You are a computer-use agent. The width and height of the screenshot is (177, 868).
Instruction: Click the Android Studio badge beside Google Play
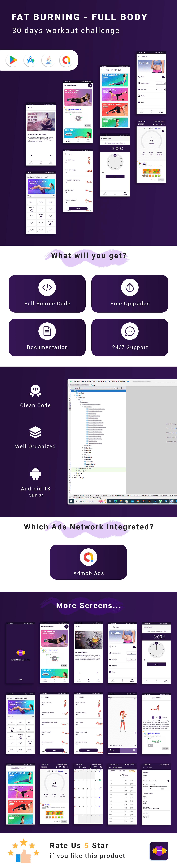point(30,60)
